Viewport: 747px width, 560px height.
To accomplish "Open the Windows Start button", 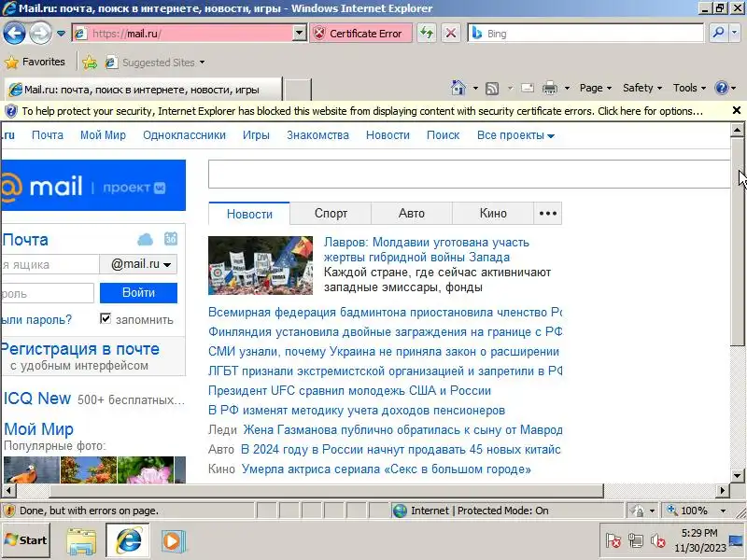I will [x=26, y=540].
